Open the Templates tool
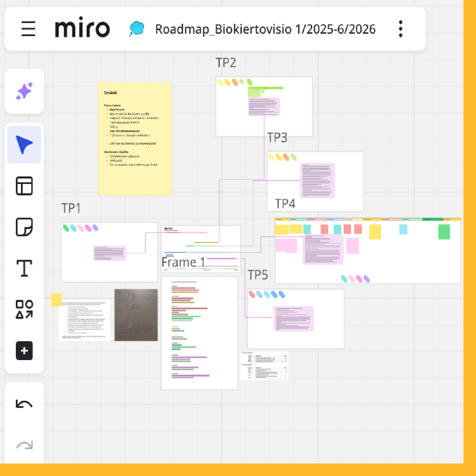 click(x=24, y=186)
